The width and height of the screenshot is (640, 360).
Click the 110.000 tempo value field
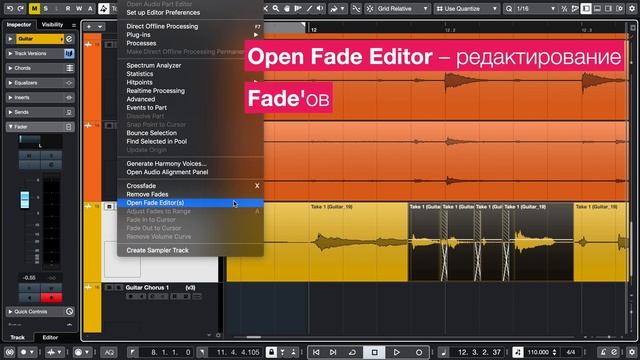point(539,352)
